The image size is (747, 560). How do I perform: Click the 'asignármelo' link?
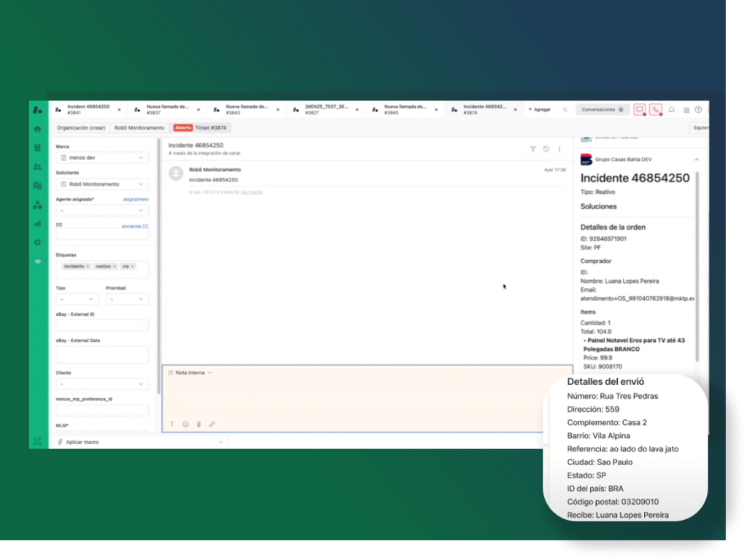point(135,199)
